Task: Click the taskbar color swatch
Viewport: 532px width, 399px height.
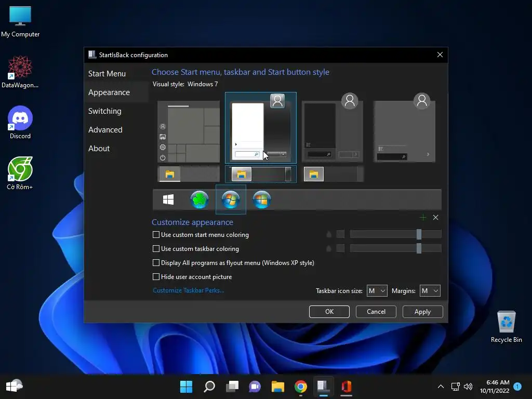Action: point(340,248)
